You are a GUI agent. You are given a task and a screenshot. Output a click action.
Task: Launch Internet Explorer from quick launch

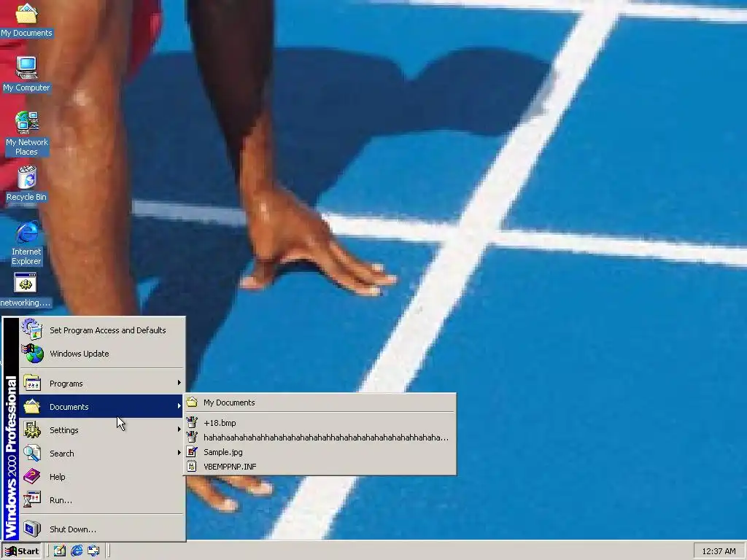[x=77, y=551]
